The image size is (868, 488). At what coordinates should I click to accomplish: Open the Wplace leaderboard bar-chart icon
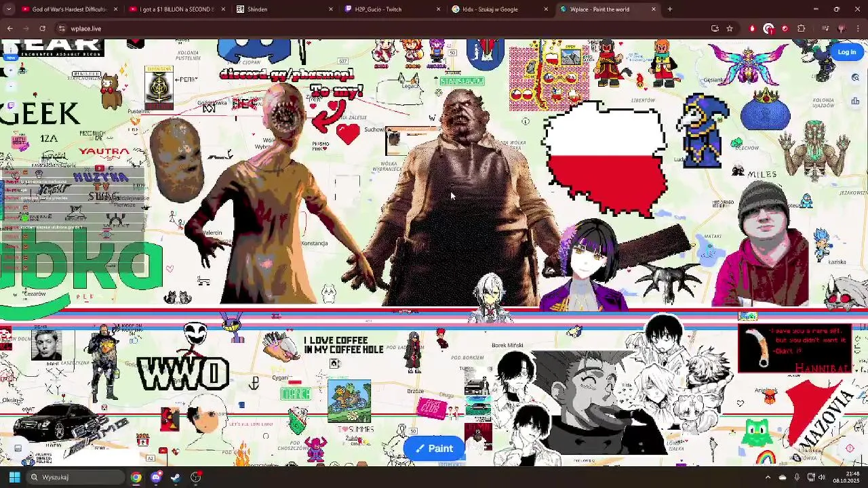[x=855, y=102]
